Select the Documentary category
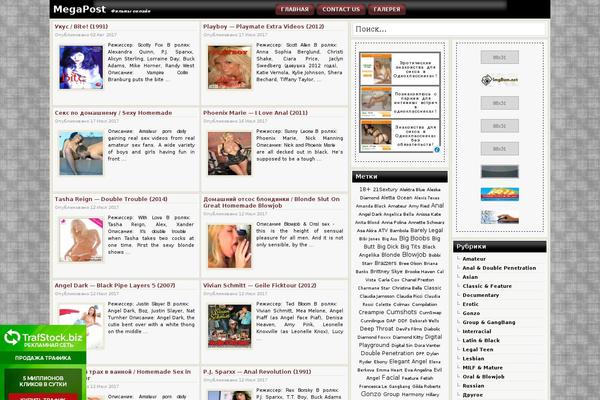This screenshot has height=400, width=600. click(481, 295)
